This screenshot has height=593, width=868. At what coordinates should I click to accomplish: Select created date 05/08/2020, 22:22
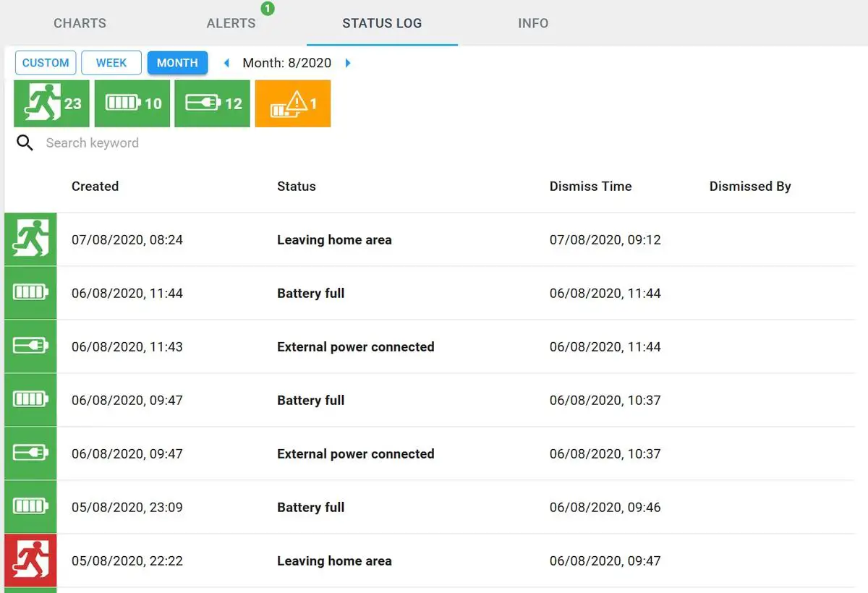click(x=127, y=560)
